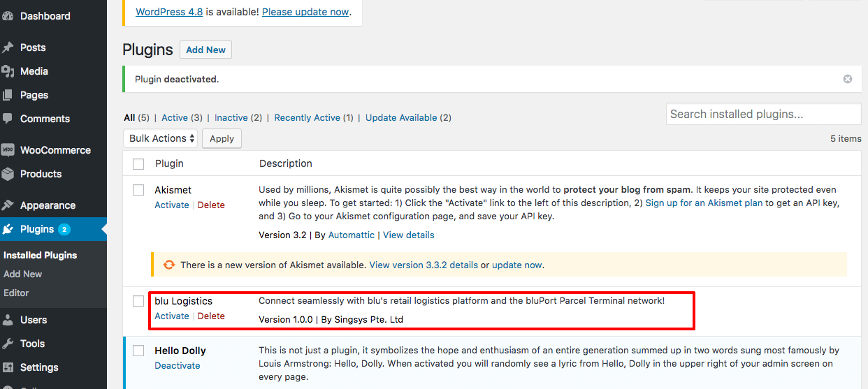Click the Description column header
The image size is (868, 389).
[x=286, y=163]
